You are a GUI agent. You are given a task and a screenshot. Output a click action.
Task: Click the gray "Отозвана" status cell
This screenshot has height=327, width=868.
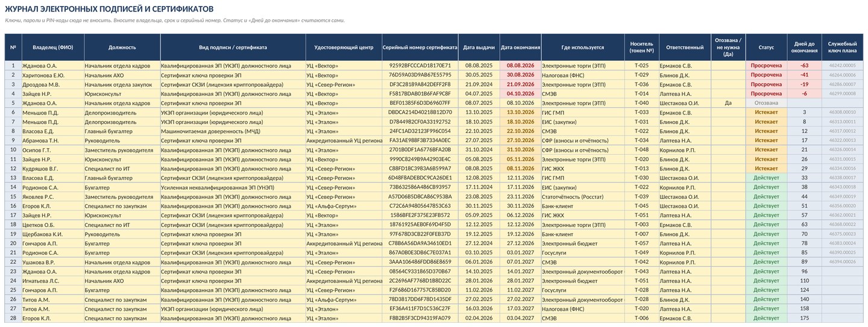click(x=766, y=103)
